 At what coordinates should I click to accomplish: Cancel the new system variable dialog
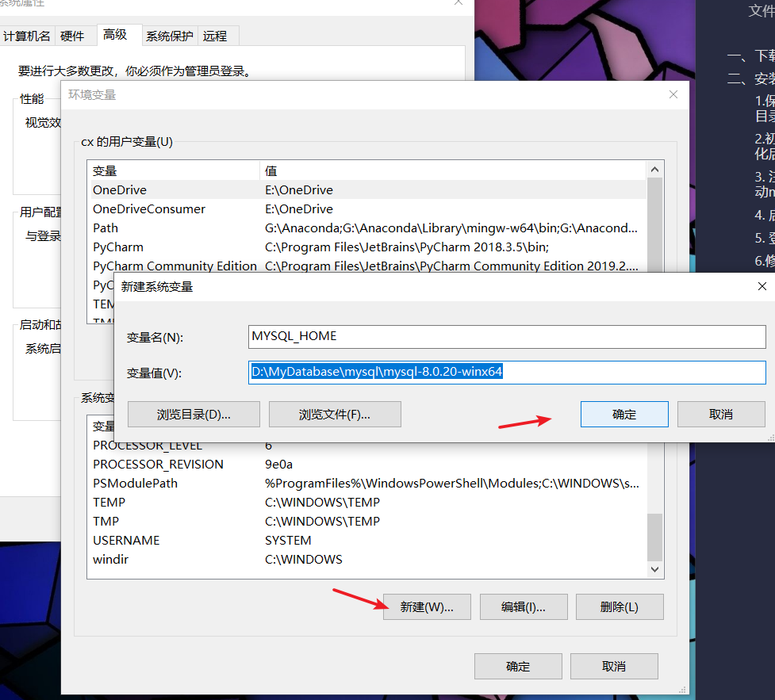[720, 414]
